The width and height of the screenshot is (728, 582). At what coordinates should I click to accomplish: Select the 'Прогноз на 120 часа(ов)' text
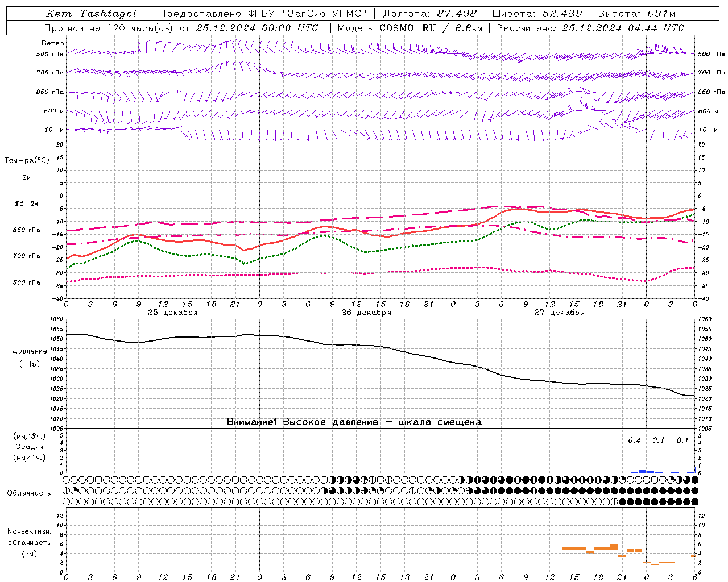tap(109, 28)
